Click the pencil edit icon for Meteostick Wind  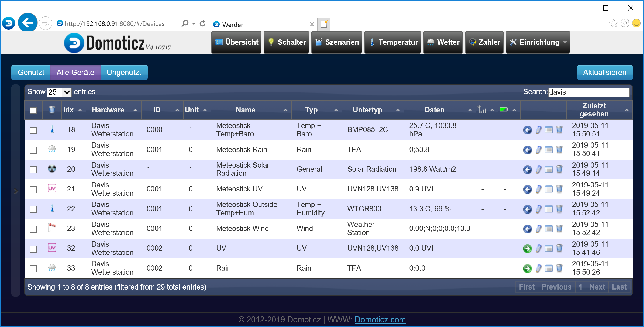pyautogui.click(x=538, y=229)
